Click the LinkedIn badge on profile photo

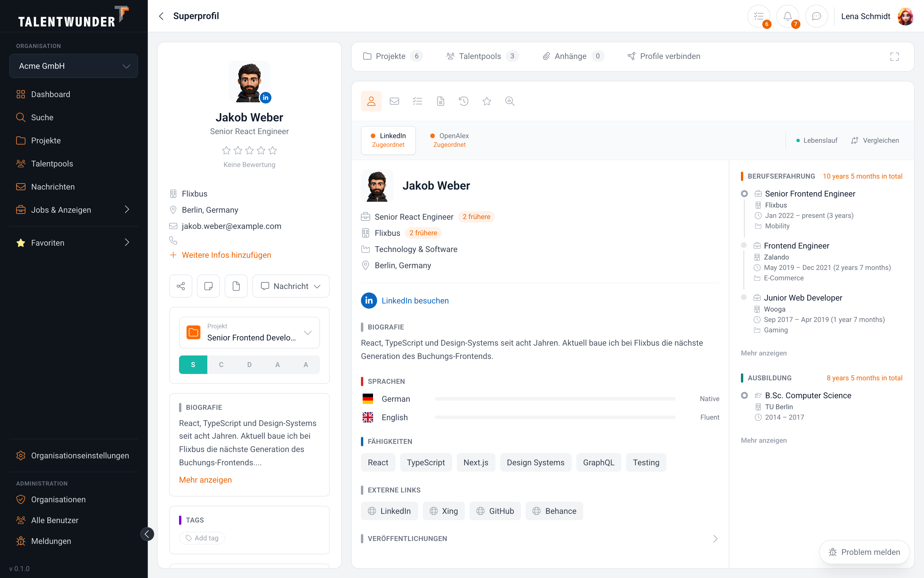265,97
